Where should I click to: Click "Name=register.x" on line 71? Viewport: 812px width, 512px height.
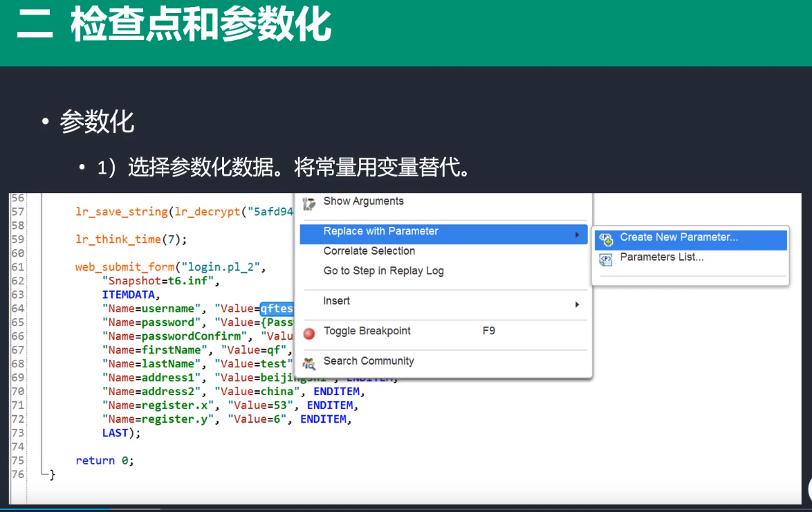[158, 405]
